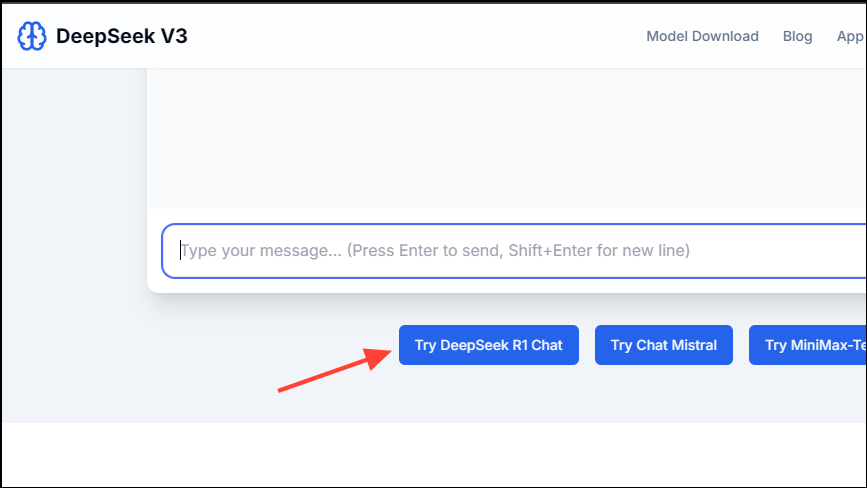The height and width of the screenshot is (488, 867).
Task: Click the white footer area below buttons
Action: pyautogui.click(x=434, y=454)
